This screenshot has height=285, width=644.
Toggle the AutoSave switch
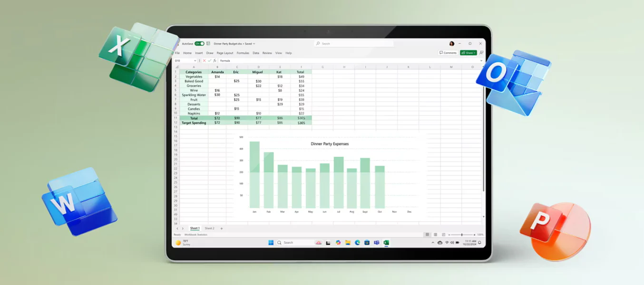(x=199, y=44)
